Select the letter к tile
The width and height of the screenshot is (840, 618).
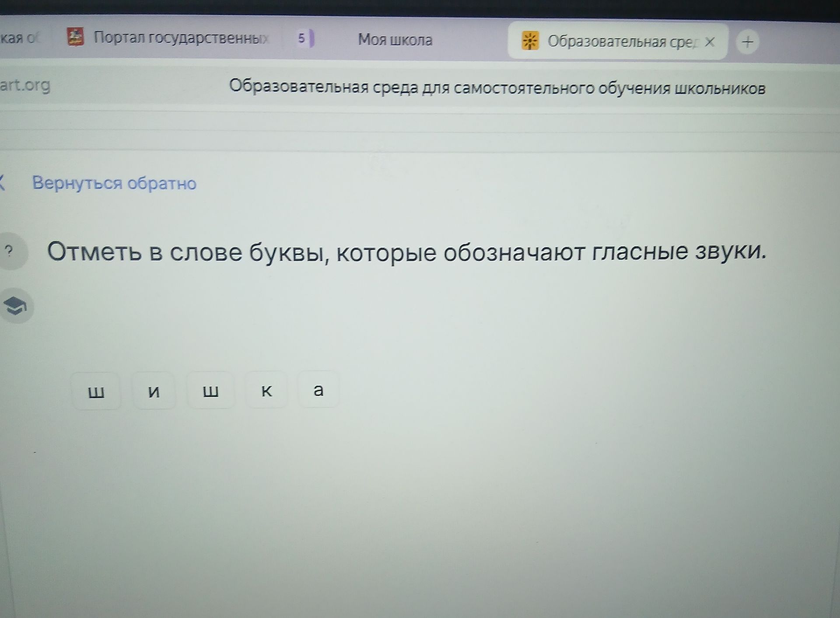(x=266, y=390)
